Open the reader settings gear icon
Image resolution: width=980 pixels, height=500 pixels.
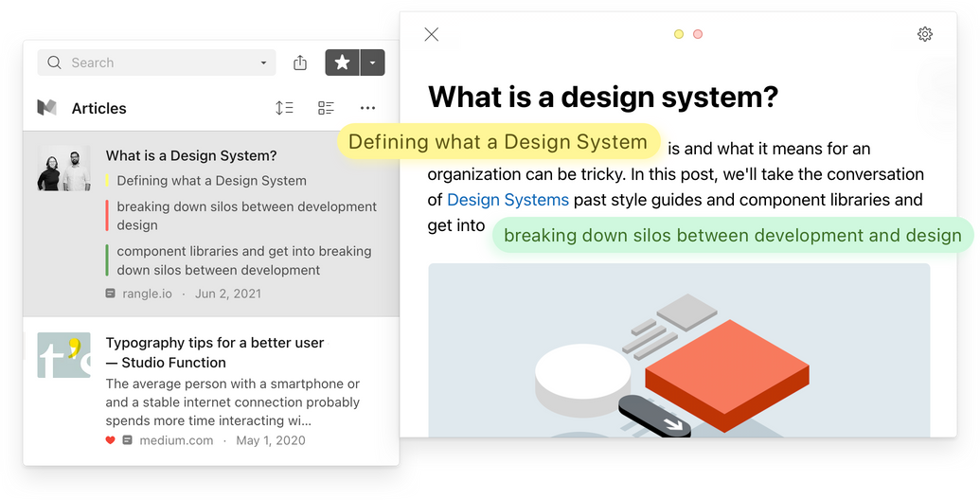[x=924, y=34]
